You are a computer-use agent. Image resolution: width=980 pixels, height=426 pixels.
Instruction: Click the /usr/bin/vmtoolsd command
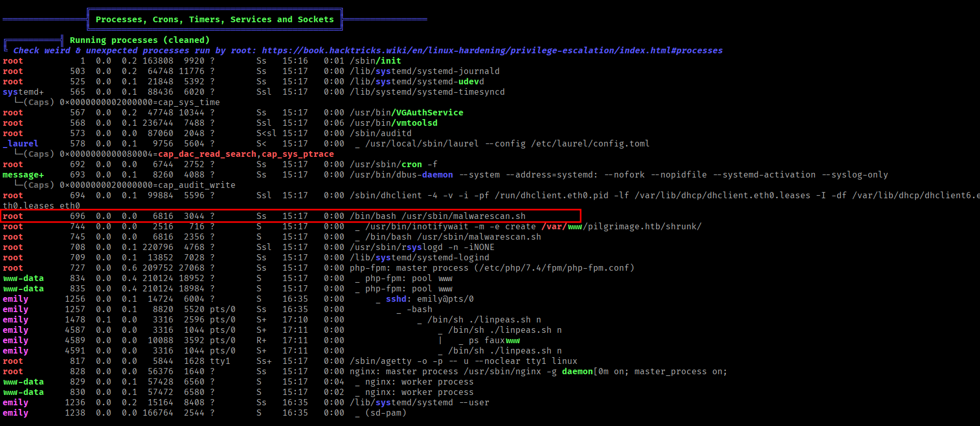tap(394, 123)
